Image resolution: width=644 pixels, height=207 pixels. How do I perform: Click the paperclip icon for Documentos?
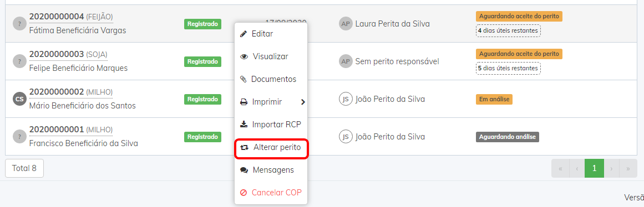tap(244, 79)
